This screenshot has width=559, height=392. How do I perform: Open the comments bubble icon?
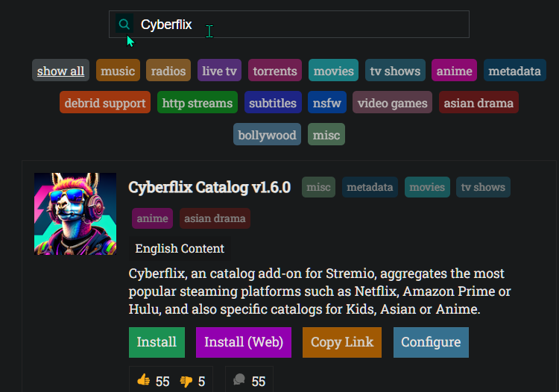point(239,379)
